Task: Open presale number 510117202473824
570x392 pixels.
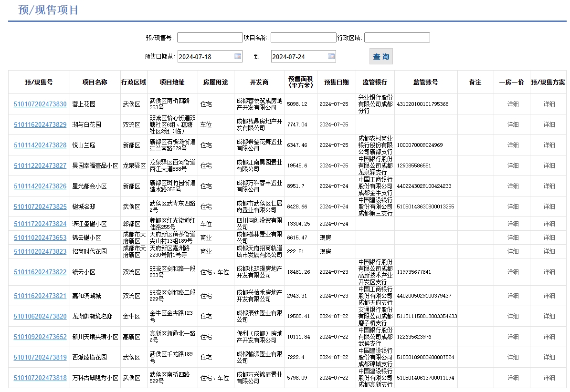Action: pos(40,224)
